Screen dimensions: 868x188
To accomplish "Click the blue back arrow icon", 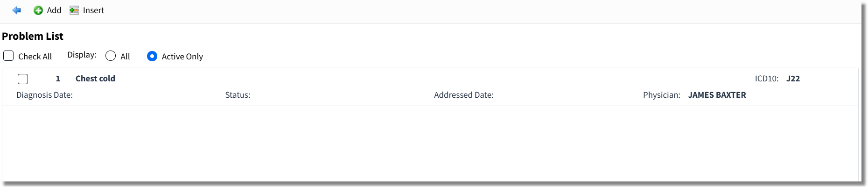I will tap(17, 10).
